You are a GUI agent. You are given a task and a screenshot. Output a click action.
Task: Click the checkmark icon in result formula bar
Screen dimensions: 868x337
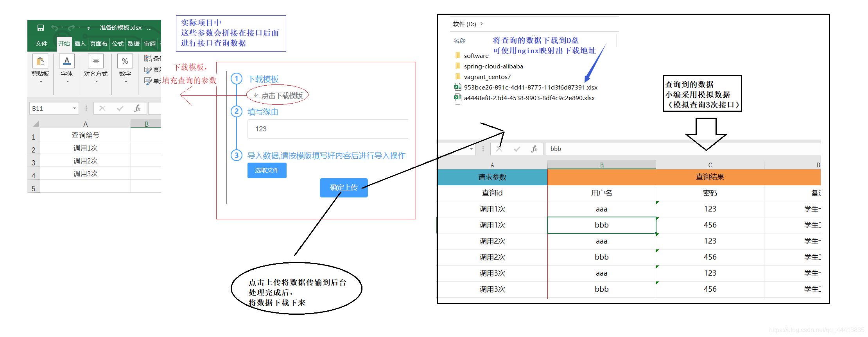pyautogui.click(x=517, y=149)
